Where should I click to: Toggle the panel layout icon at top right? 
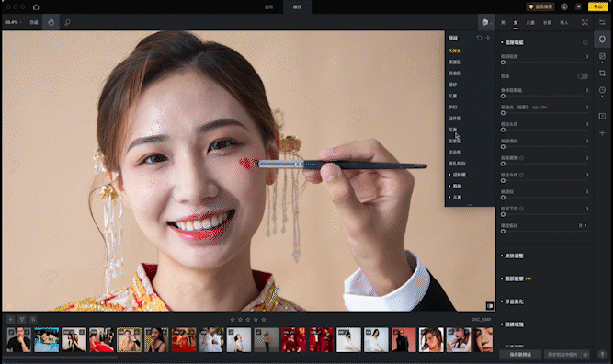pyautogui.click(x=602, y=22)
